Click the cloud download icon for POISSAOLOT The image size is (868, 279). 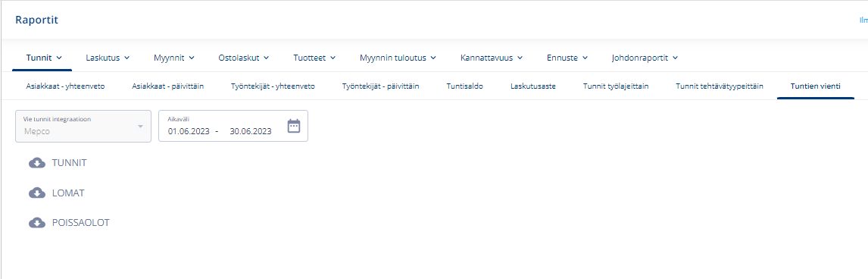37,223
